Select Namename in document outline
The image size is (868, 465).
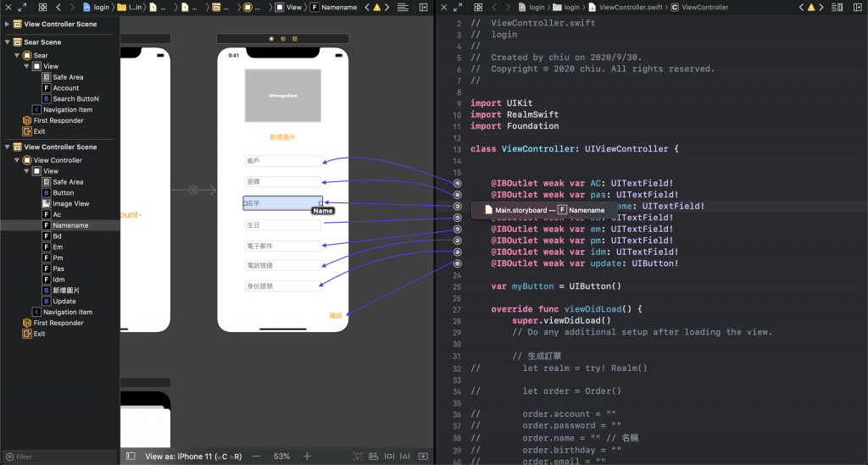60,225
